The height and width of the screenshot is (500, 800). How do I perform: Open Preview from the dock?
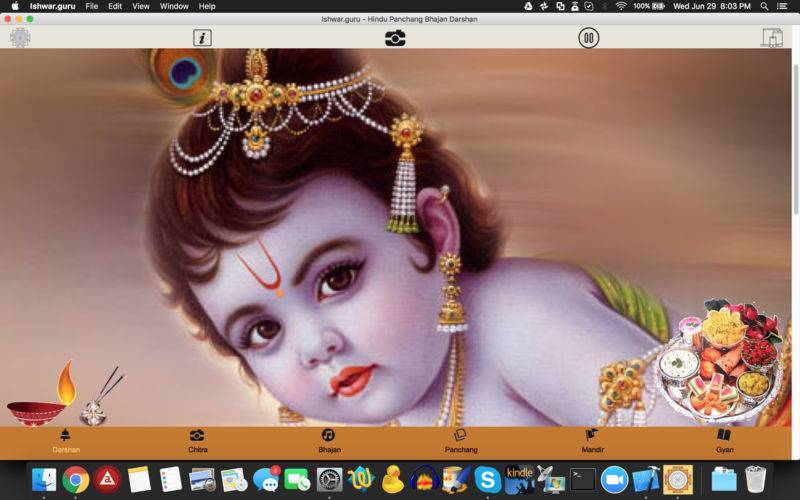coord(203,480)
